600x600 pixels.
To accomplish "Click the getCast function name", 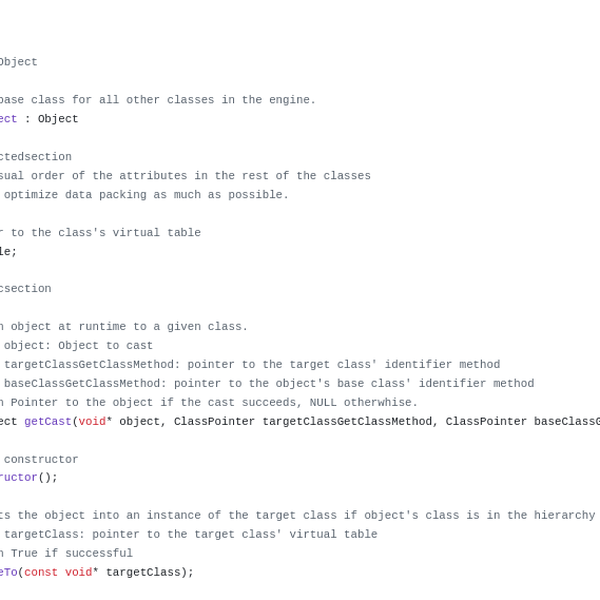I will (x=47, y=422).
